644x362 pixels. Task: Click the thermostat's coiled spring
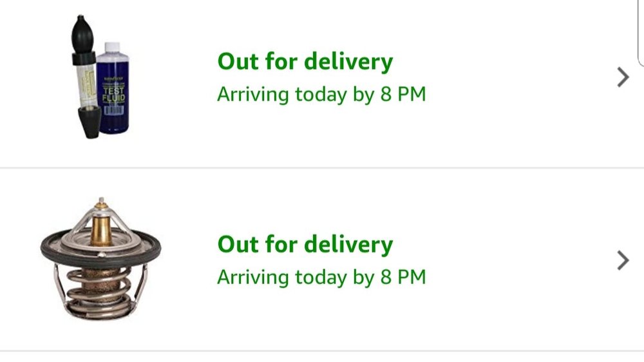pyautogui.click(x=101, y=287)
